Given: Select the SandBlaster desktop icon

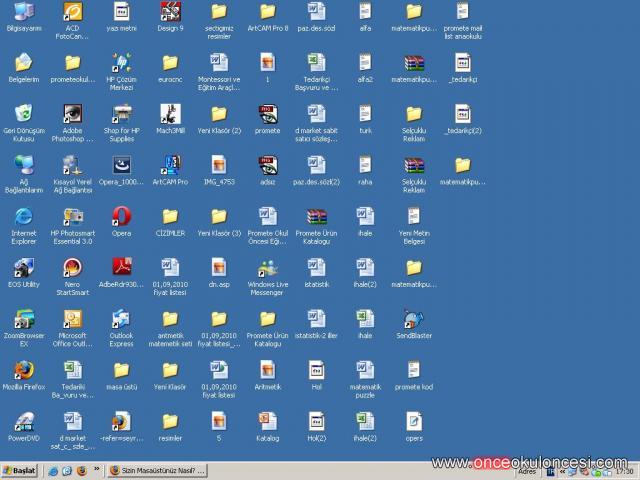Looking at the screenshot, I should coord(413,319).
